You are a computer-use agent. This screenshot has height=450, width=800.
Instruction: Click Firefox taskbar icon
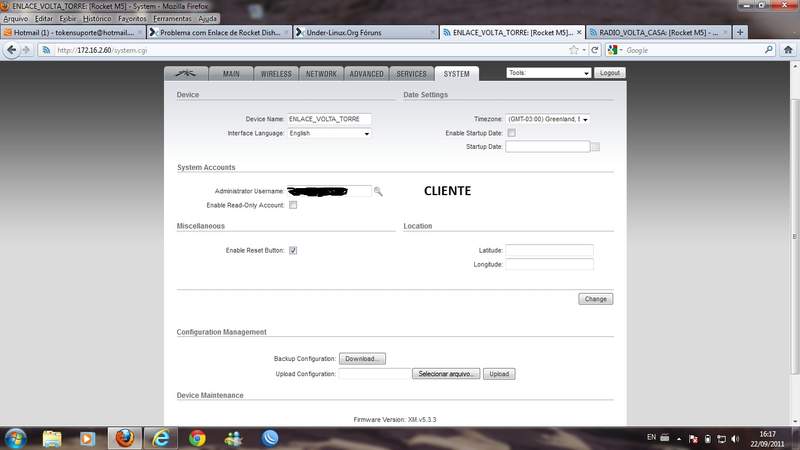click(124, 438)
